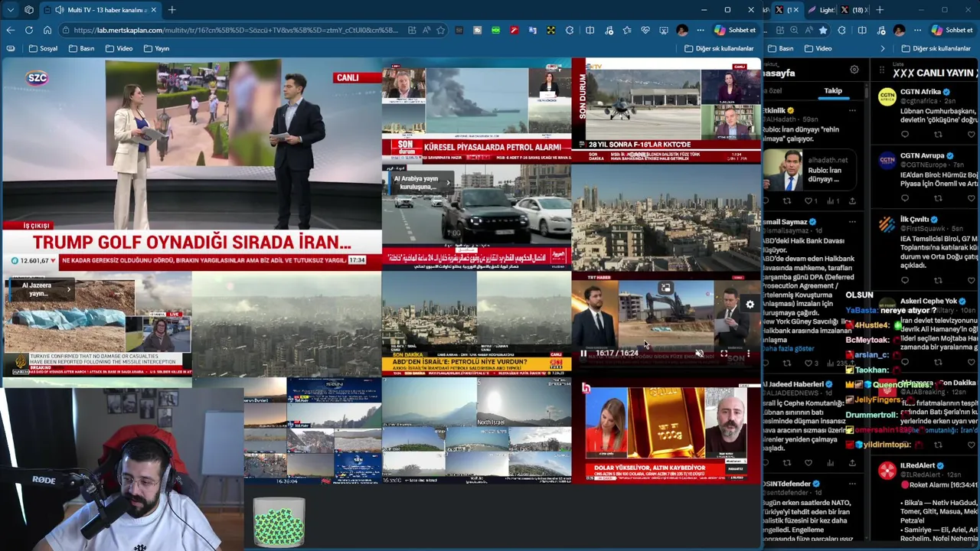This screenshot has height=551, width=980.
Task: Repost the CGTN Afrika post
Action: [x=937, y=135]
